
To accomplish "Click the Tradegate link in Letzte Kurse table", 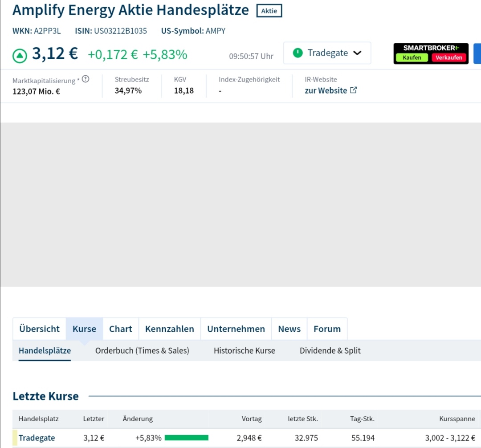I will coord(37,438).
